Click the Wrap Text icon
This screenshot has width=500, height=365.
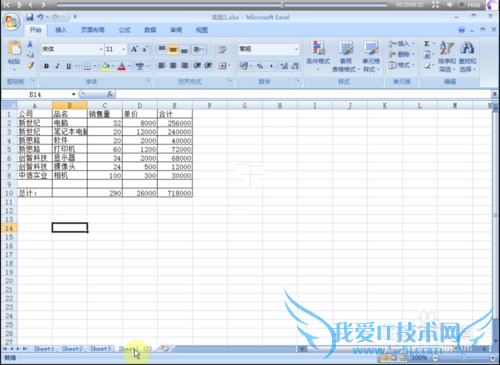tap(222, 50)
